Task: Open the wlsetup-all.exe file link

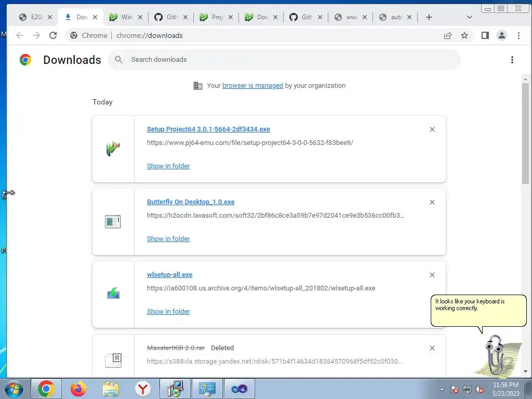Action: [170, 275]
